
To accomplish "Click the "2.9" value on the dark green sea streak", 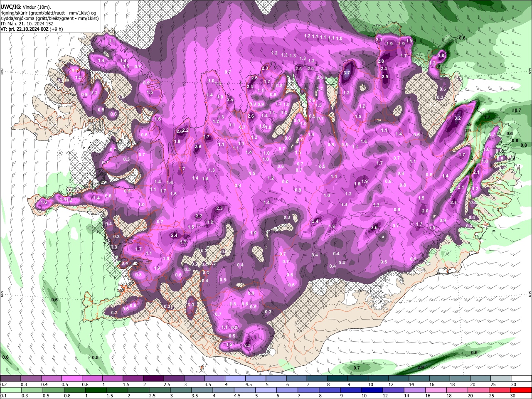I will (420, 368).
